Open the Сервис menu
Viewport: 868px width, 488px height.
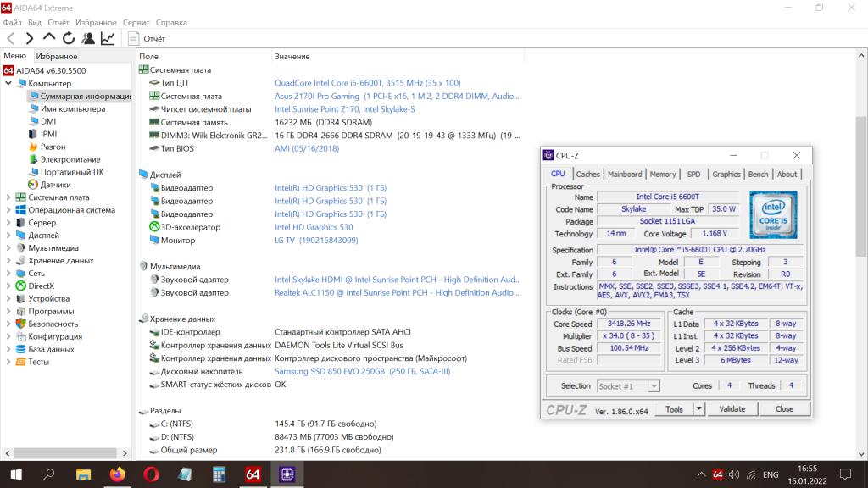click(x=136, y=23)
